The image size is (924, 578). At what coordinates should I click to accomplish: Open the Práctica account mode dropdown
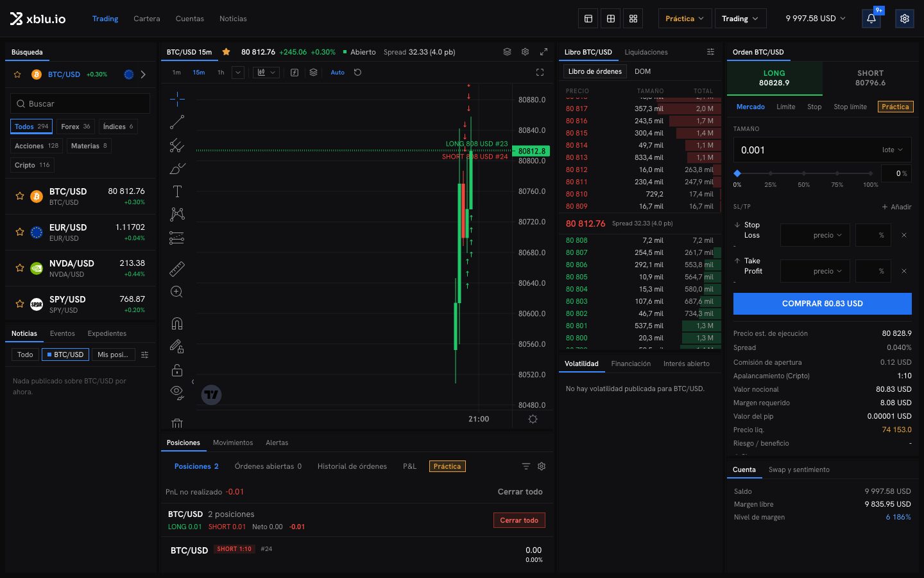[x=684, y=19]
